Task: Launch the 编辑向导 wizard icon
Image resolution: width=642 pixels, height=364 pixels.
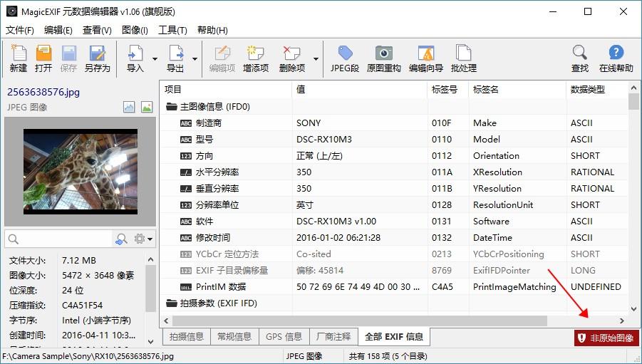Action: pos(426,53)
